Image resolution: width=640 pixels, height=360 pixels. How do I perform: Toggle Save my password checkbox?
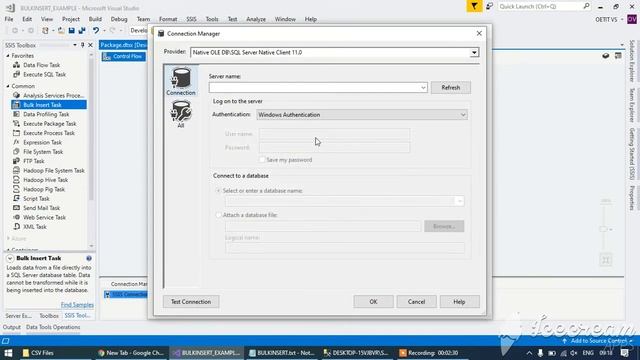tap(262, 160)
